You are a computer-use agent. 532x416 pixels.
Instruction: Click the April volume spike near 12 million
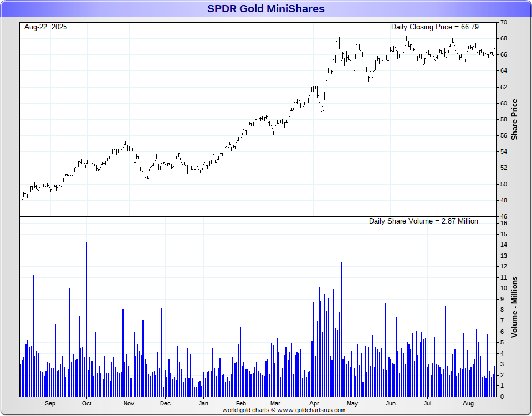click(341, 329)
